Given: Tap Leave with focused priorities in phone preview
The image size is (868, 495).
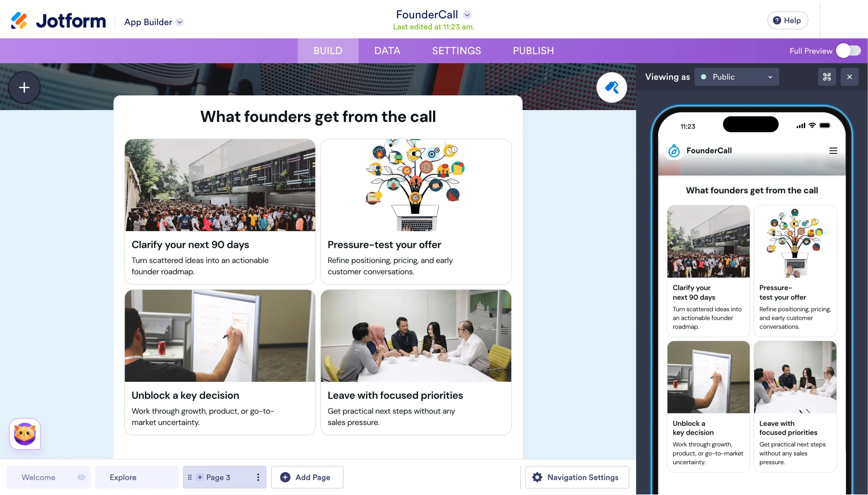Looking at the screenshot, I should tap(794, 406).
